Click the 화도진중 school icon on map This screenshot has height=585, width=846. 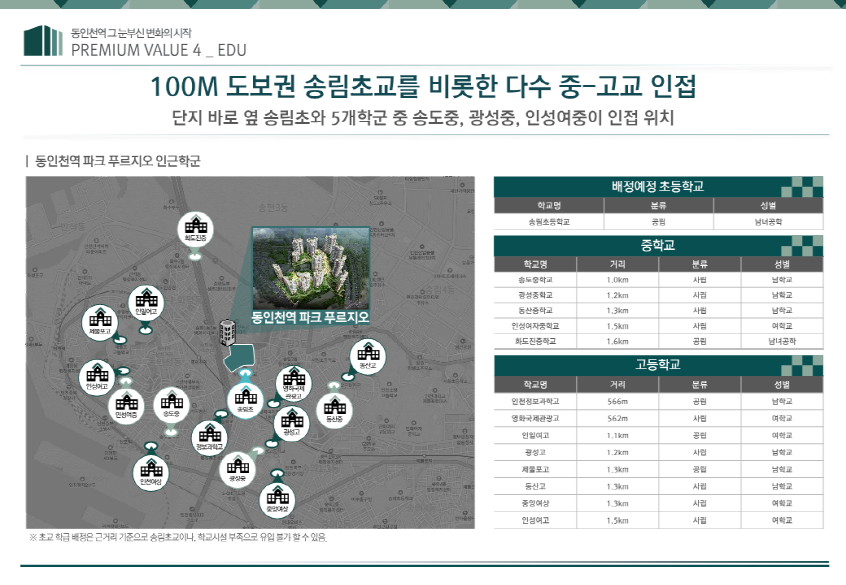[x=195, y=228]
